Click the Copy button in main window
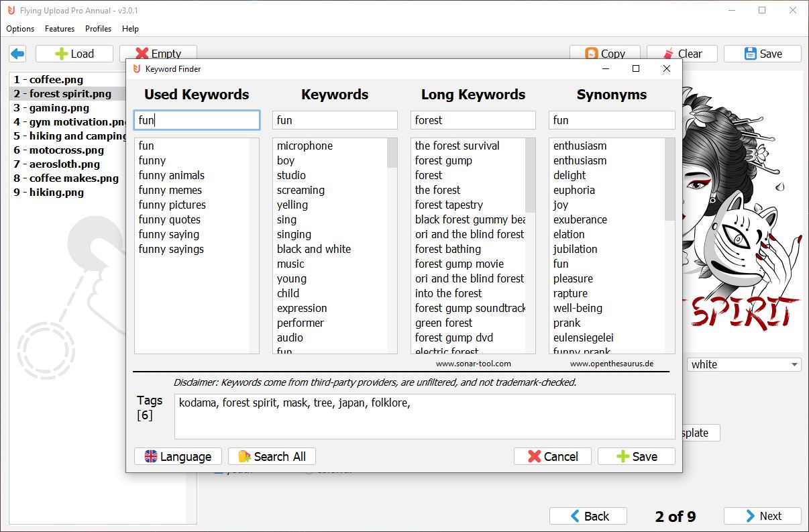This screenshot has width=809, height=532. pos(605,54)
